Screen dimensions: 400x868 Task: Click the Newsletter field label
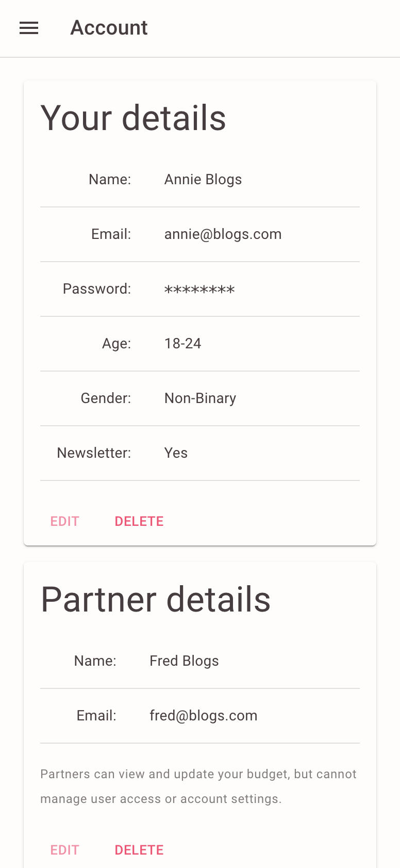94,453
